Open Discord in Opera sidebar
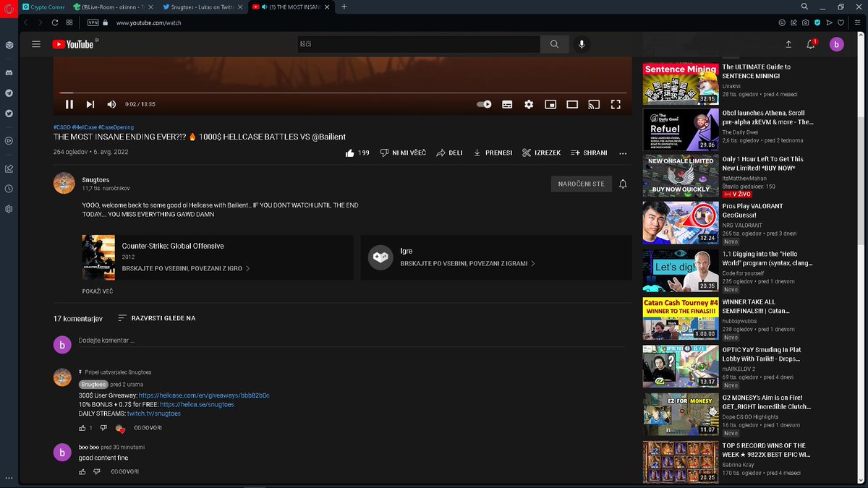 click(9, 73)
